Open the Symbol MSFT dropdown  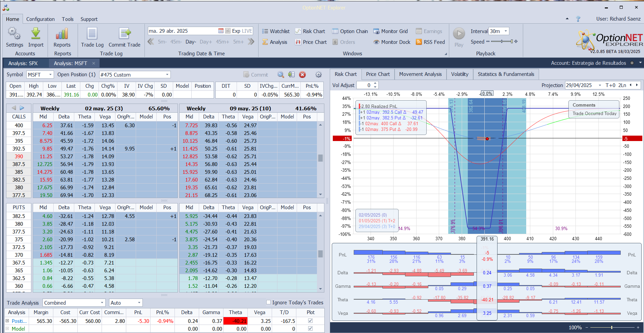click(x=50, y=75)
